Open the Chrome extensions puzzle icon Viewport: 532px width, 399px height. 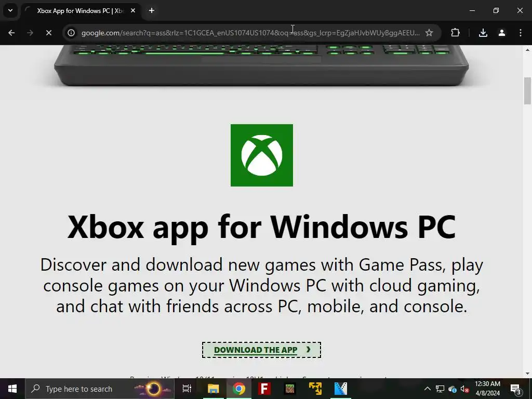tap(455, 33)
